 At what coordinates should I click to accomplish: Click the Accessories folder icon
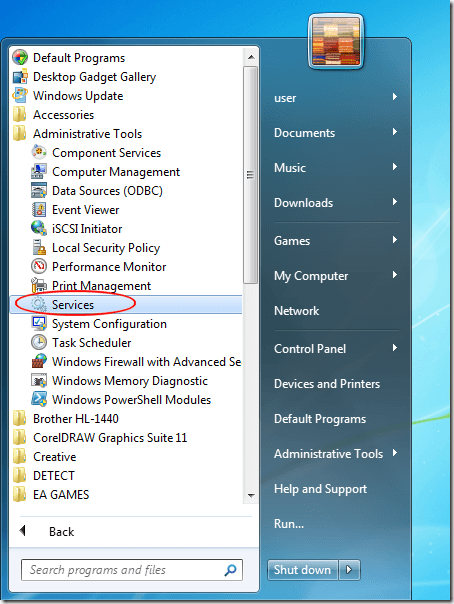tap(20, 114)
